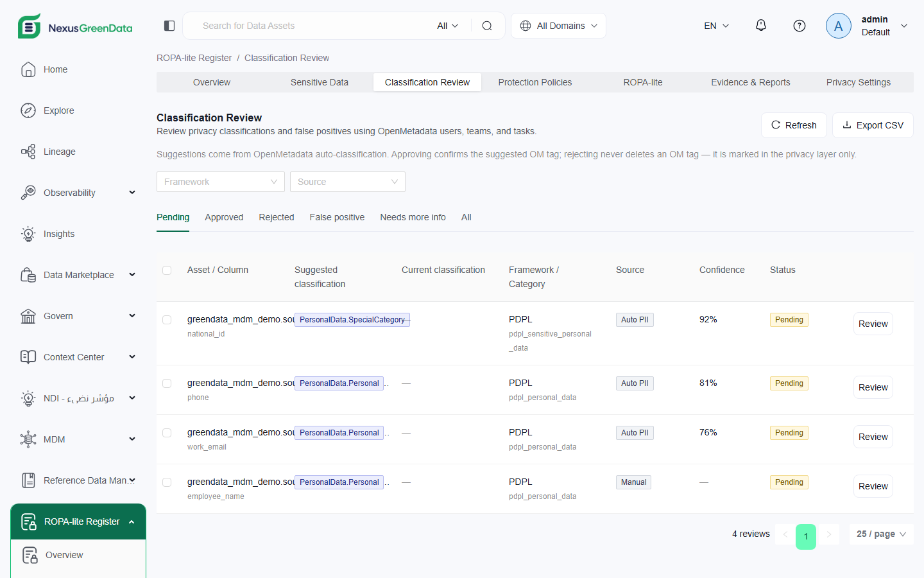Go to Home in sidebar

(x=55, y=69)
